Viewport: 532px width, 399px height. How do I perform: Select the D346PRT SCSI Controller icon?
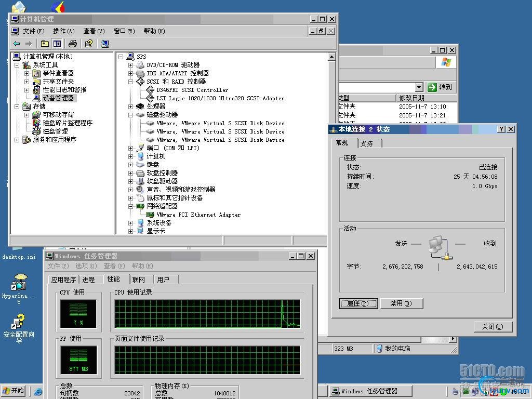pos(150,90)
